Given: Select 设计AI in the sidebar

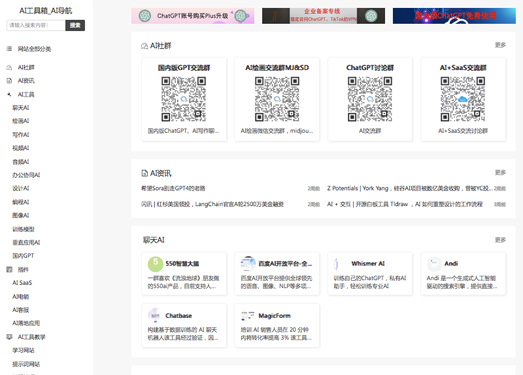Looking at the screenshot, I should 21,188.
